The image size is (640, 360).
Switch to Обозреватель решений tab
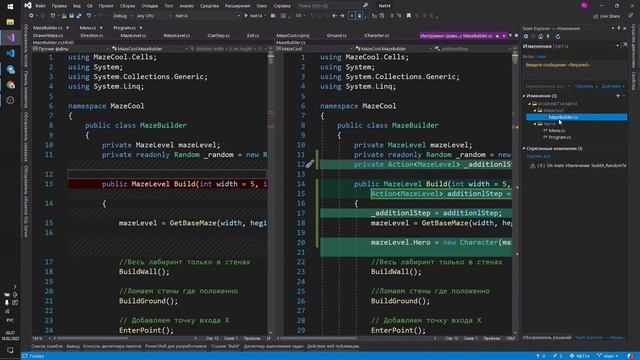tap(547, 338)
